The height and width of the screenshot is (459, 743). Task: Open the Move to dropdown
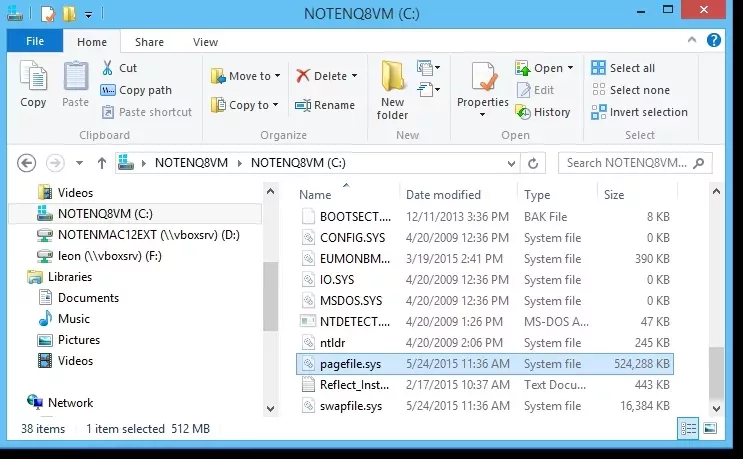[x=246, y=76]
